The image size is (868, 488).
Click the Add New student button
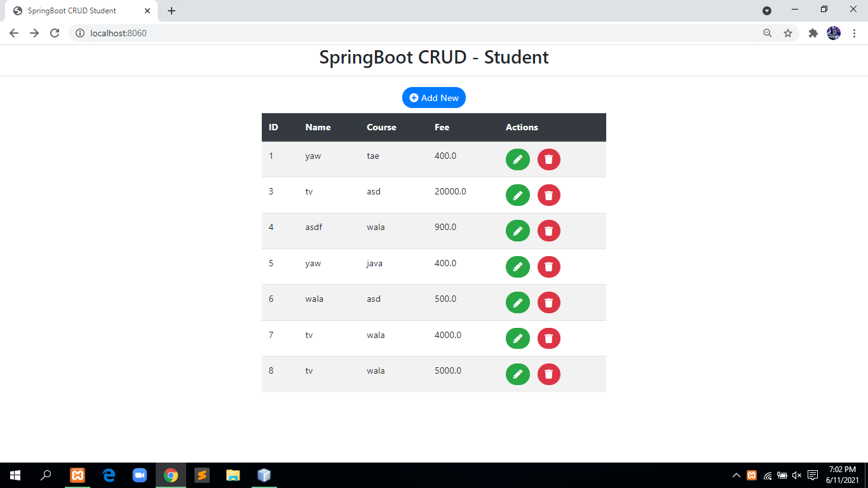pyautogui.click(x=433, y=98)
